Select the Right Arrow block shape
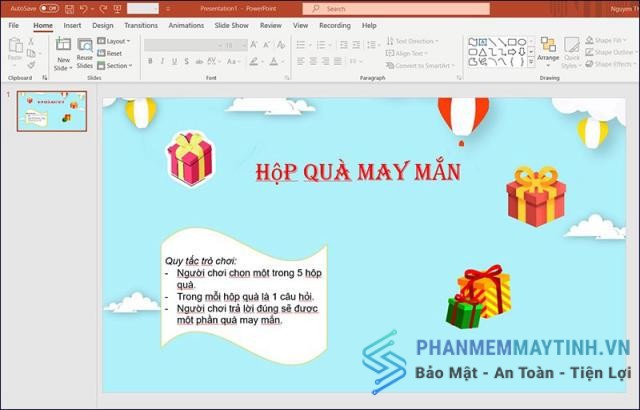 (x=512, y=52)
